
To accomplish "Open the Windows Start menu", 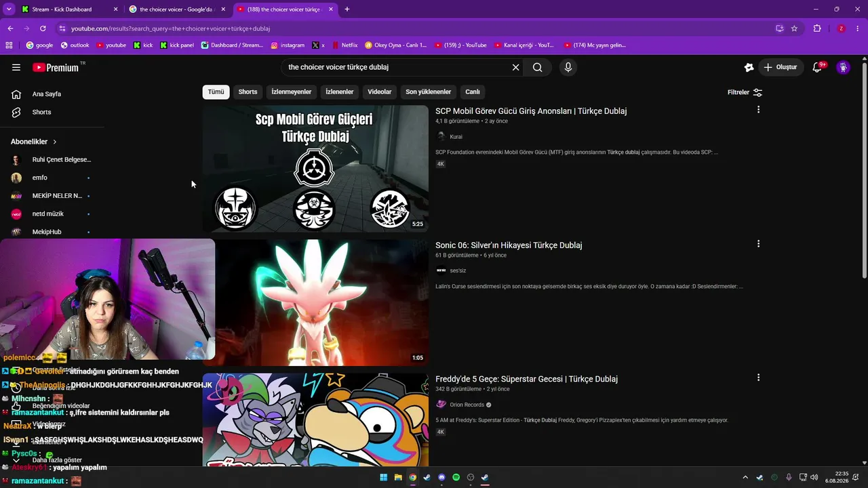I will point(384,477).
